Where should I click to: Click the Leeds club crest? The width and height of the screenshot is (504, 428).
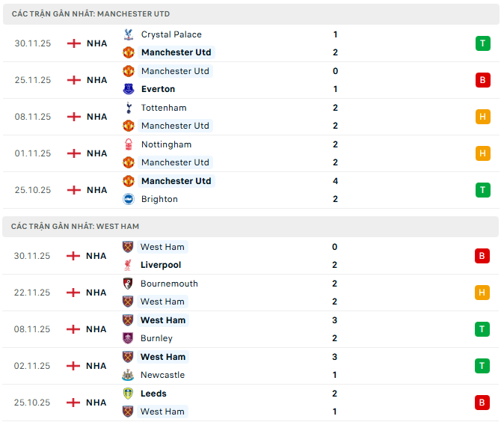click(128, 394)
